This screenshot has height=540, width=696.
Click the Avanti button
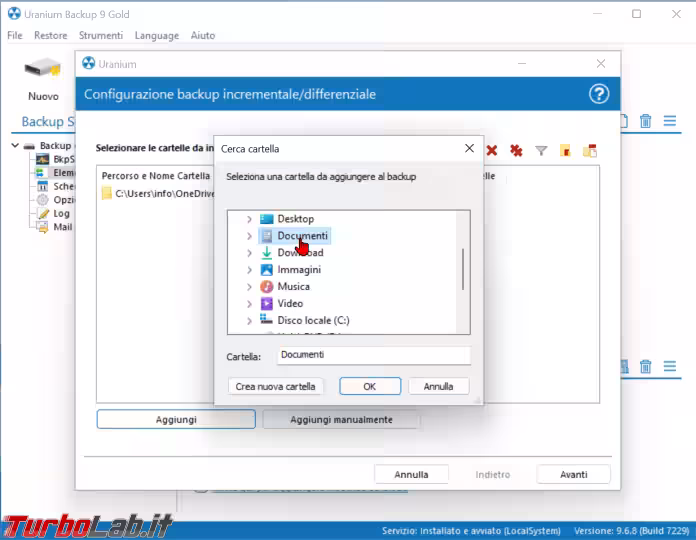573,474
